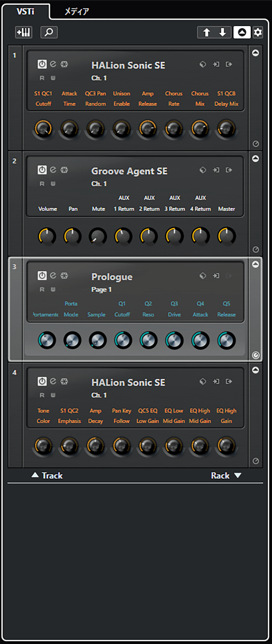Collapse quick controls of Groove Agent slot
This screenshot has height=644, width=272.
tap(256, 159)
